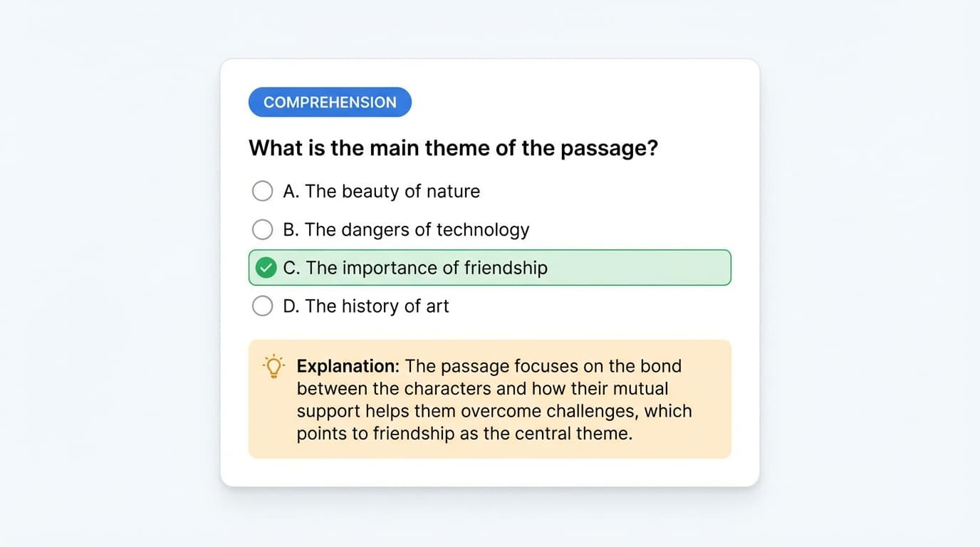Screen dimensions: 980x547
Task: Click the line 'points to friendship as the central theme.'
Action: pos(464,433)
